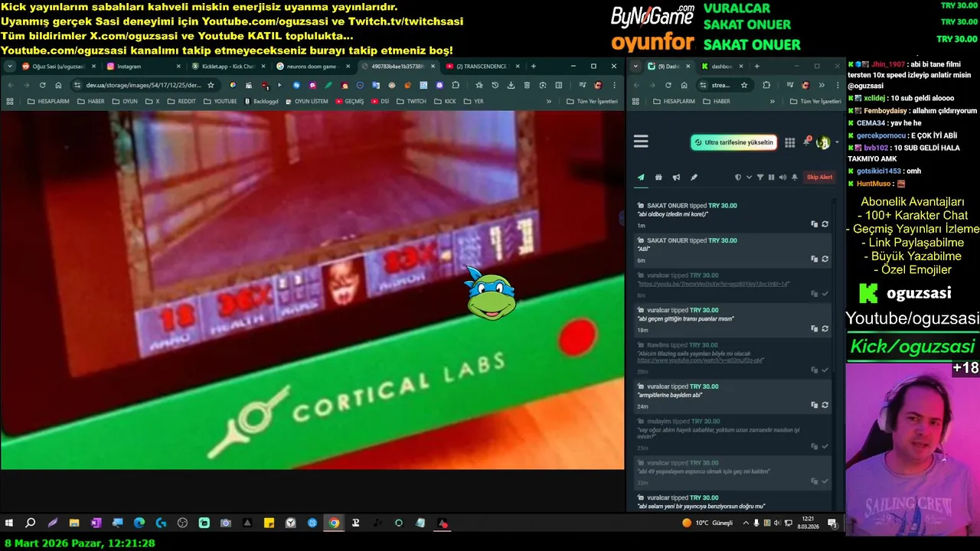980x551 pixels.
Task: Open the Streamlabs apps grid icon
Action: (789, 142)
